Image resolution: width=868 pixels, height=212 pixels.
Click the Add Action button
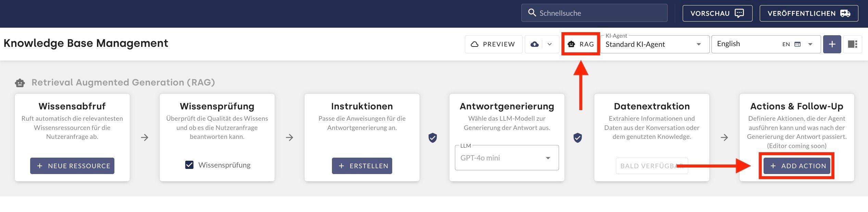coord(797,166)
